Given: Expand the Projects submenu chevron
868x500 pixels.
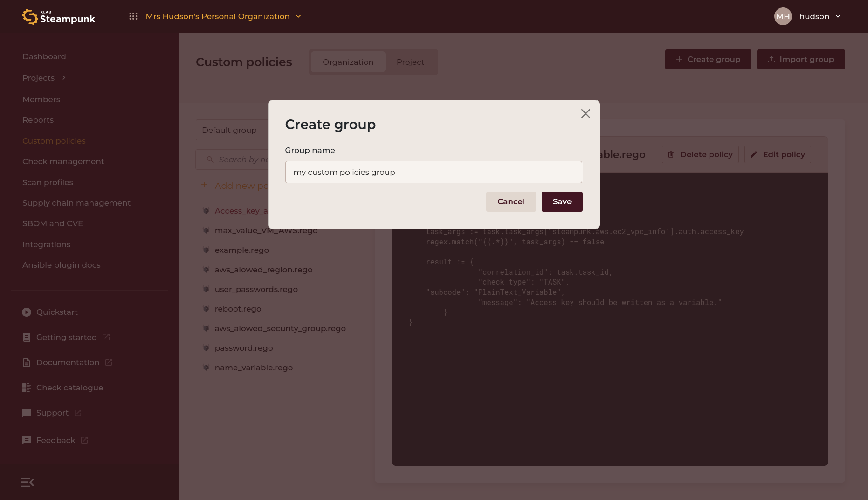Looking at the screenshot, I should click(x=64, y=77).
